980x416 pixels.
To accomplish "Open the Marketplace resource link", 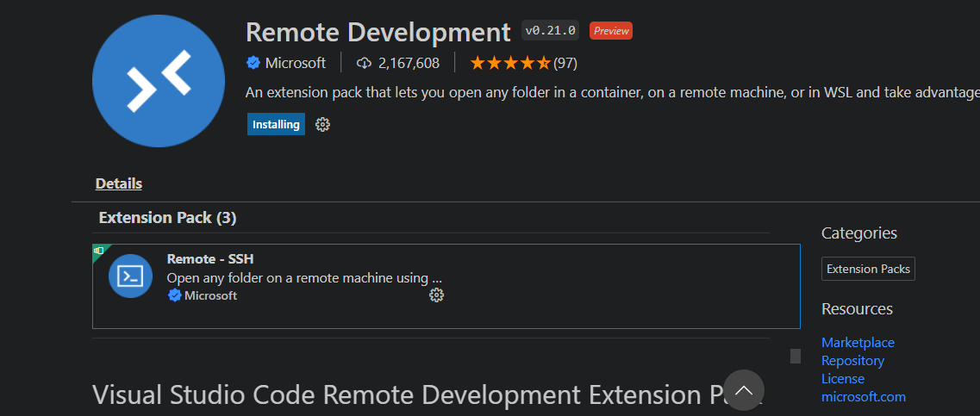I will point(858,342).
